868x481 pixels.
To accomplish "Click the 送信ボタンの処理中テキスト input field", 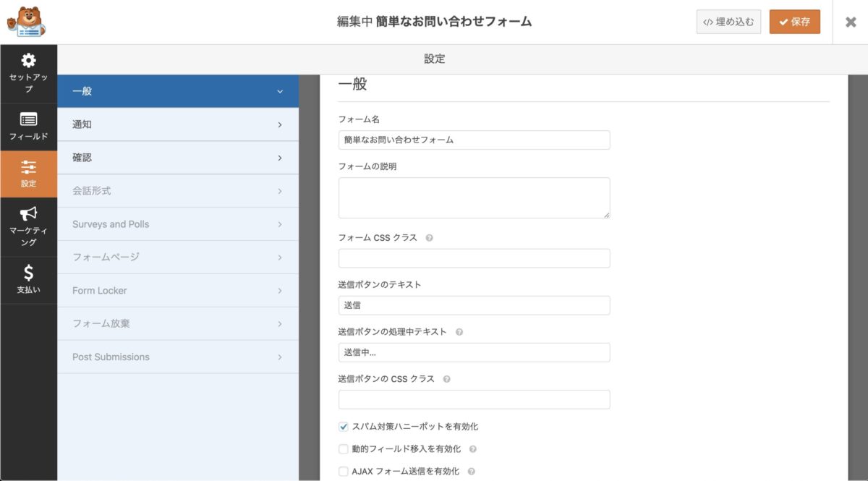I will (474, 352).
